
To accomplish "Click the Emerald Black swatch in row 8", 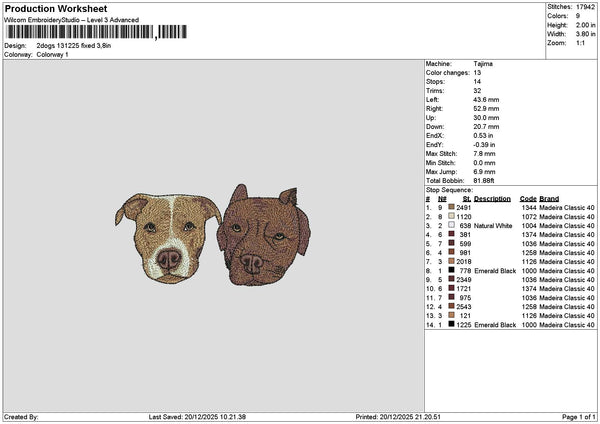I will point(452,270).
